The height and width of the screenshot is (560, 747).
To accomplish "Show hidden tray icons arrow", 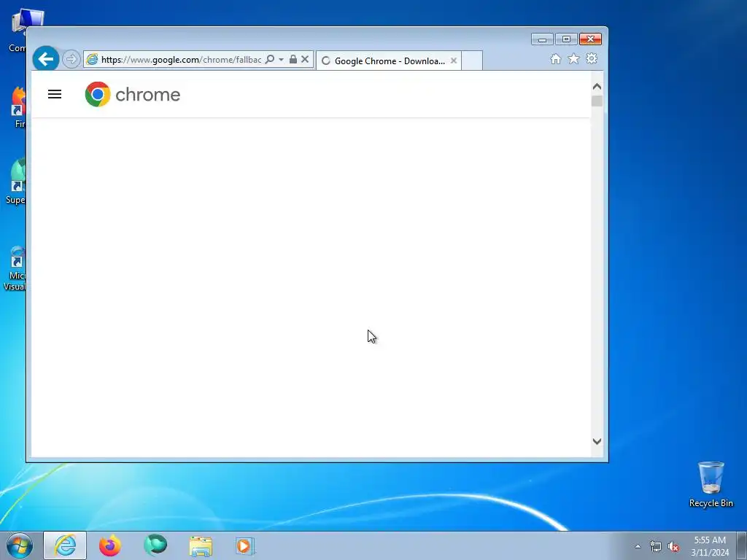I will (x=638, y=546).
